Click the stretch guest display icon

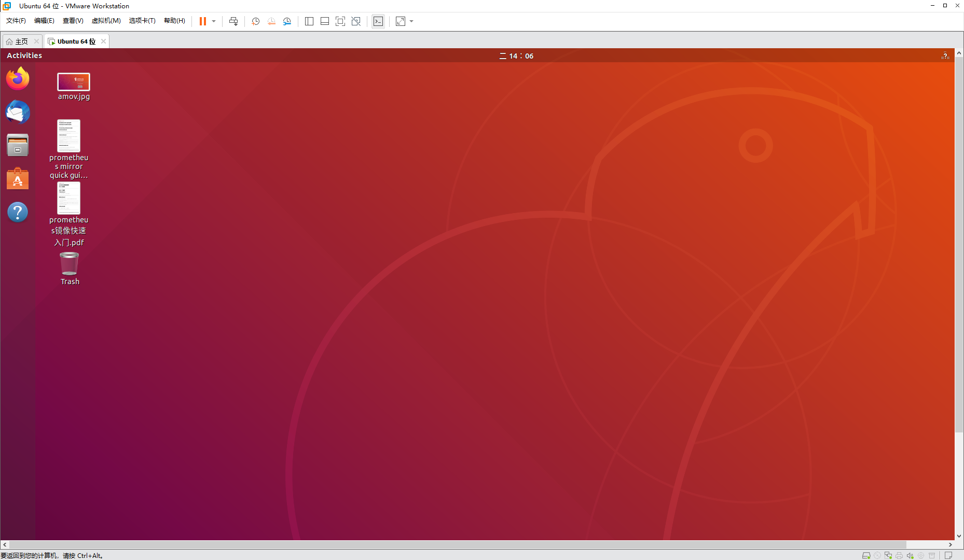[x=401, y=21]
